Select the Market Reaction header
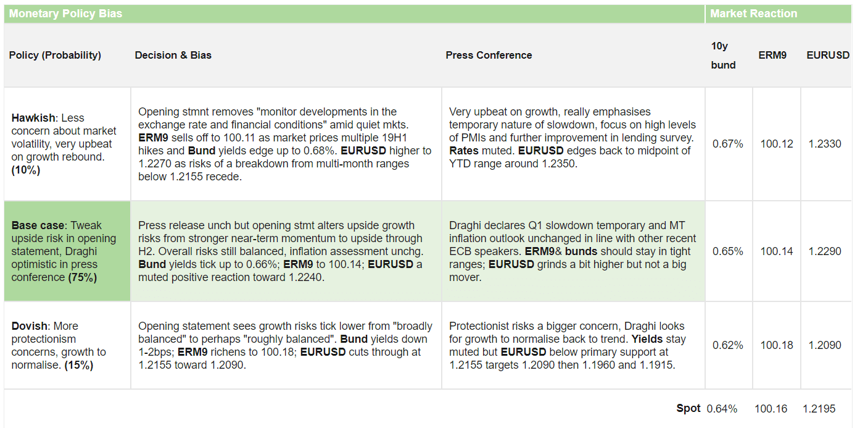868x428 pixels. 753,14
